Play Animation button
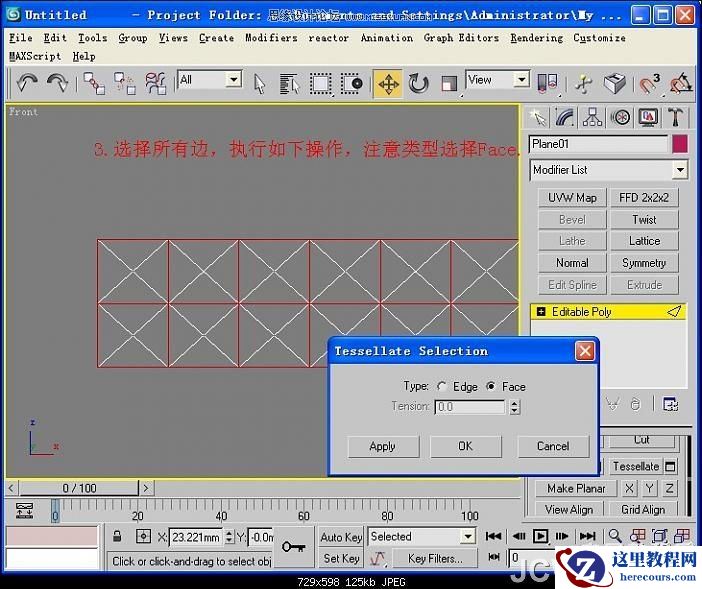 click(540, 536)
